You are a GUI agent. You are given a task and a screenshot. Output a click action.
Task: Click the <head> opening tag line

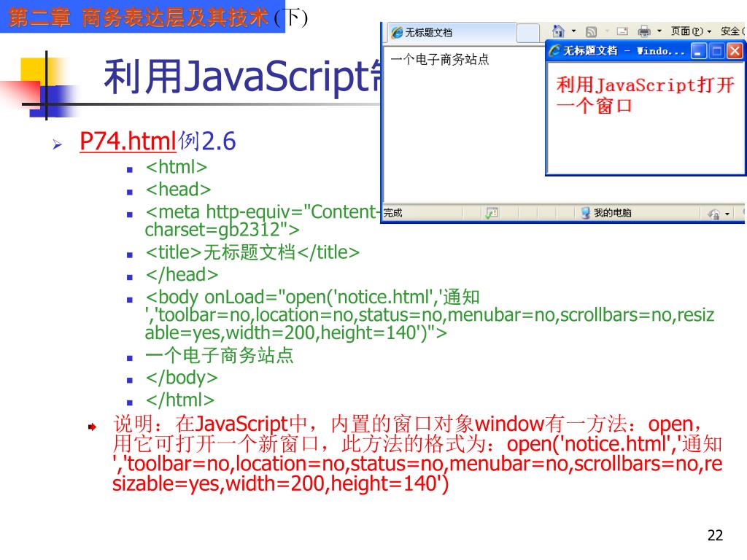[x=178, y=190]
